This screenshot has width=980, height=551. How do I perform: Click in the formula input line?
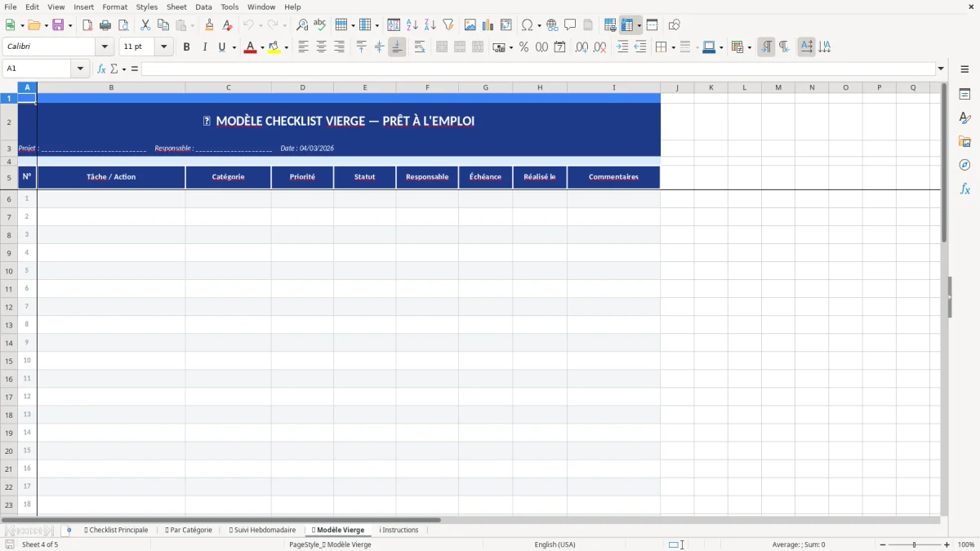(538, 69)
